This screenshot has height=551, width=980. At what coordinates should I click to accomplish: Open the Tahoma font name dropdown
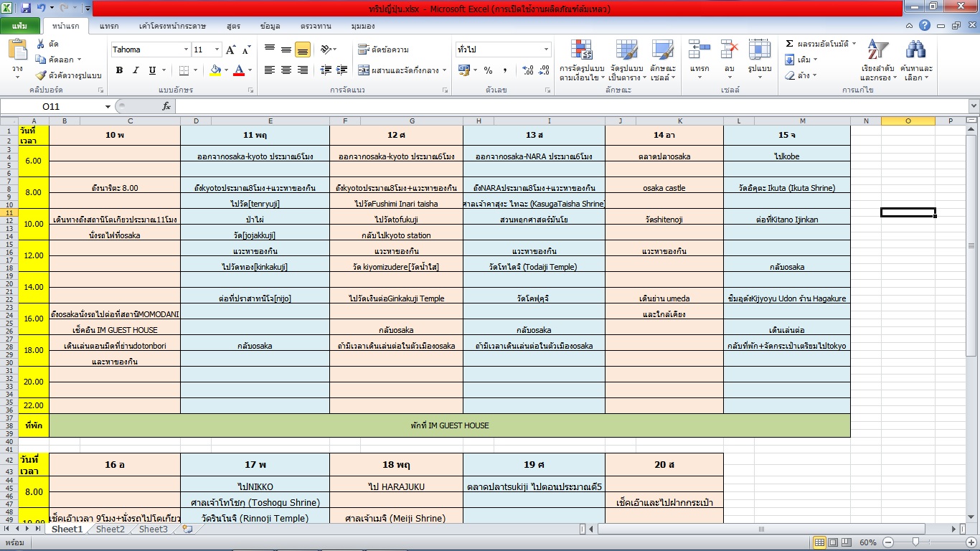click(185, 50)
